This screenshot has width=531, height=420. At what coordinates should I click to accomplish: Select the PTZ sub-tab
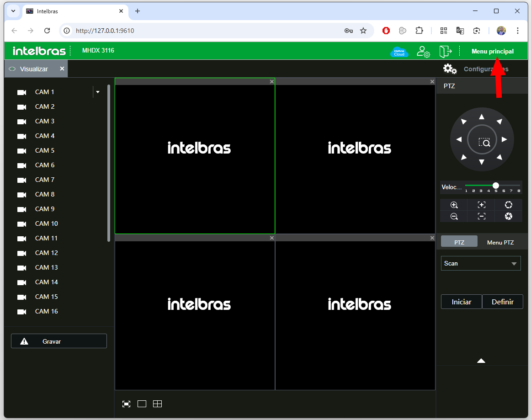[x=459, y=242]
